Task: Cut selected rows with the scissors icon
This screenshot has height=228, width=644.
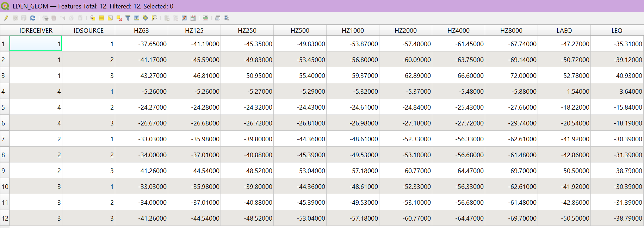Action: pos(63,18)
